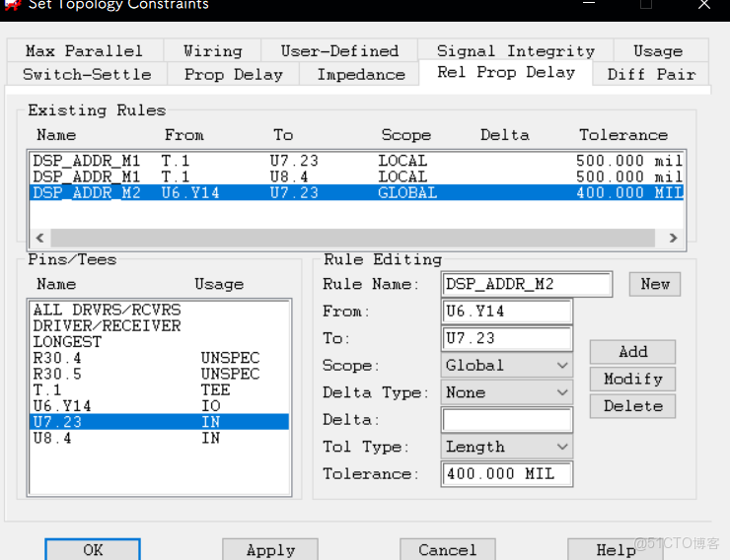
Task: Select the Rel Prop Delay tab
Action: point(506,73)
